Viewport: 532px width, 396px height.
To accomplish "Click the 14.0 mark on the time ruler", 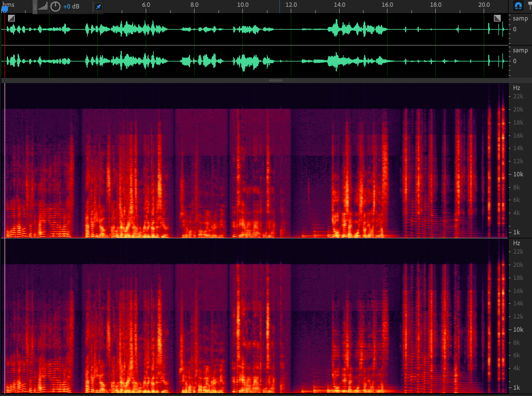I will coord(340,5).
